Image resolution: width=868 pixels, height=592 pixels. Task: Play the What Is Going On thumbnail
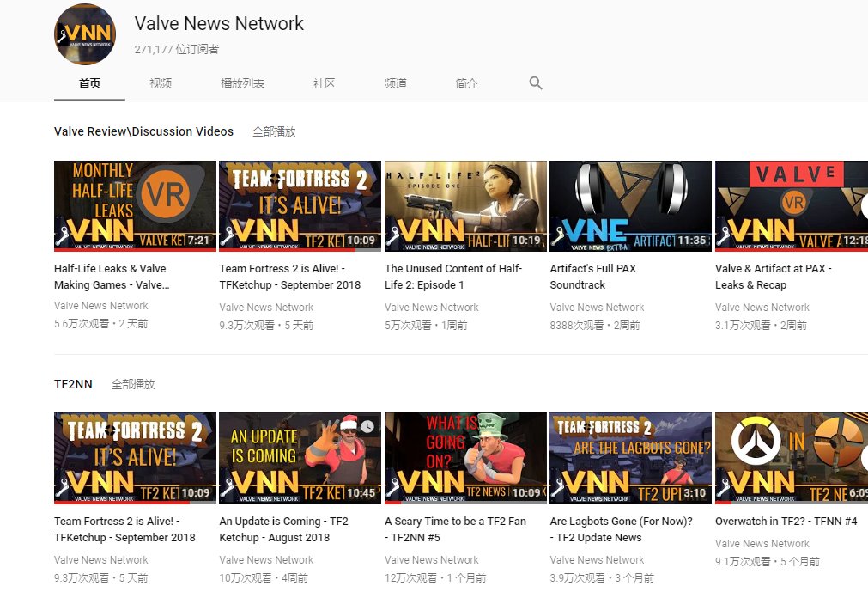click(x=465, y=458)
